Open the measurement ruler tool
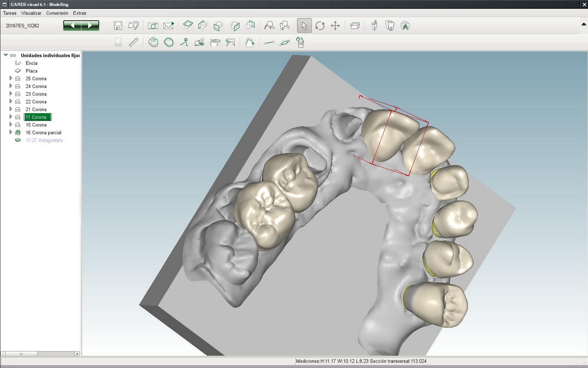 coord(133,42)
